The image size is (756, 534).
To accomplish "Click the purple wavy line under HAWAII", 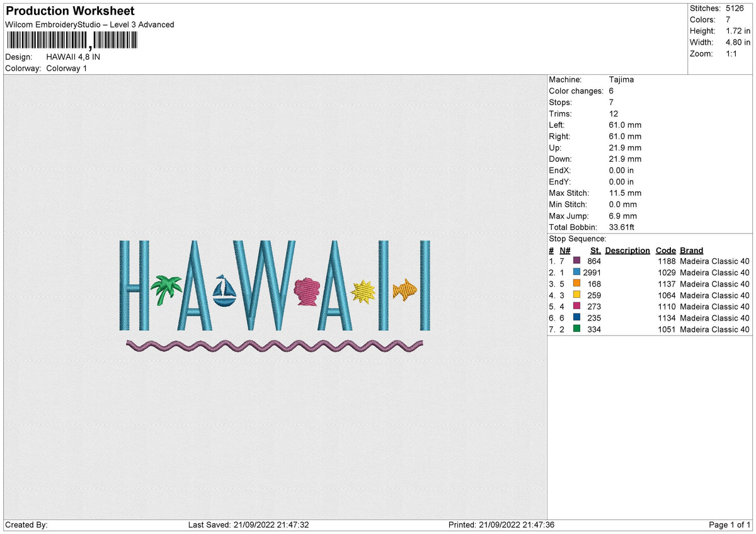I will pos(274,345).
